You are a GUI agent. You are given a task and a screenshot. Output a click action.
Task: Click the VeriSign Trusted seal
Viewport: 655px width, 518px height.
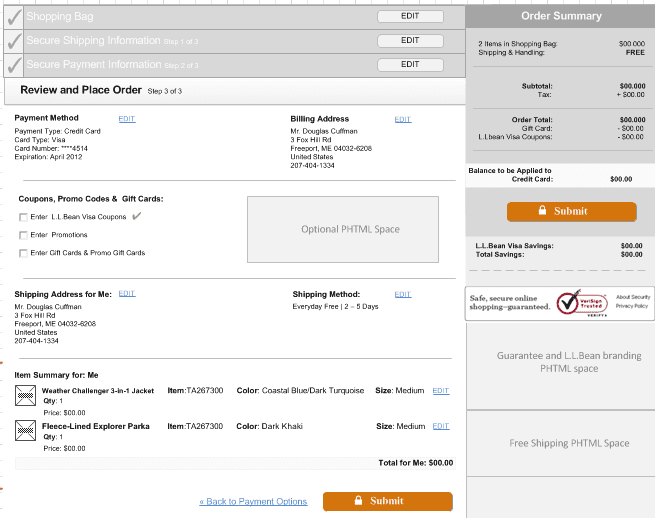click(x=581, y=303)
